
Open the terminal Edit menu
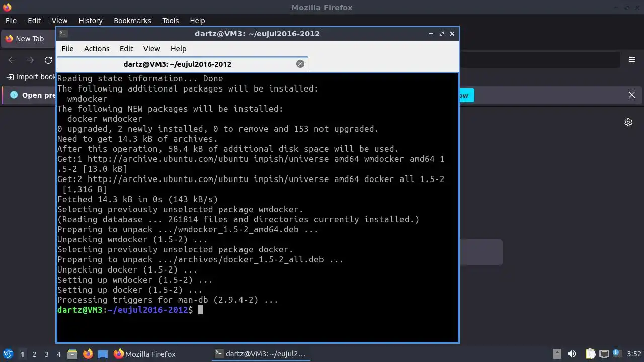click(126, 49)
